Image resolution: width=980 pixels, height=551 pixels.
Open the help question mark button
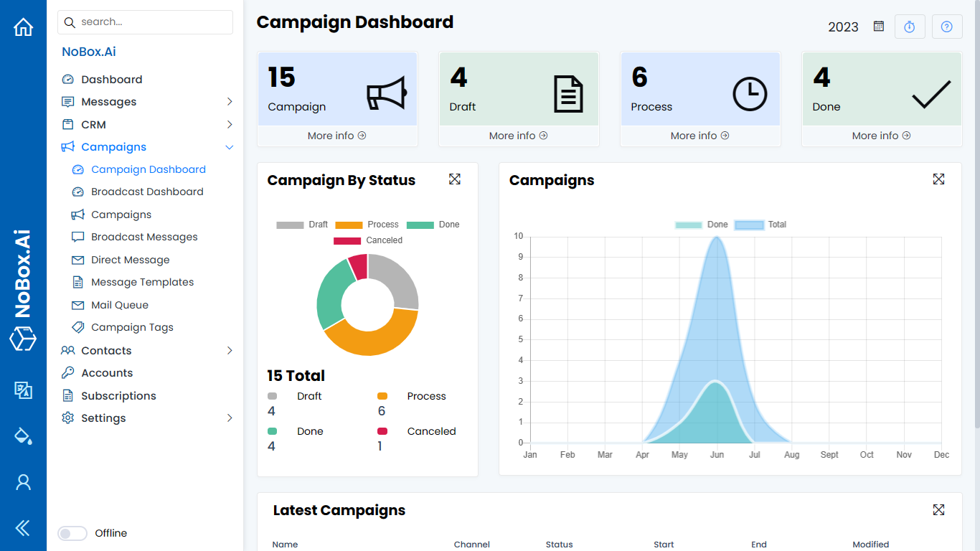(947, 27)
